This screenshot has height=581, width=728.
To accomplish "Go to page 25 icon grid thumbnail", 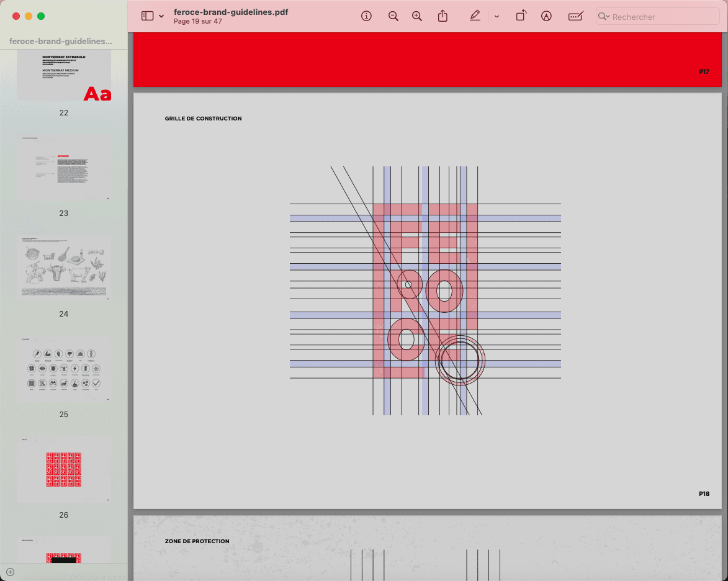I will (x=64, y=369).
